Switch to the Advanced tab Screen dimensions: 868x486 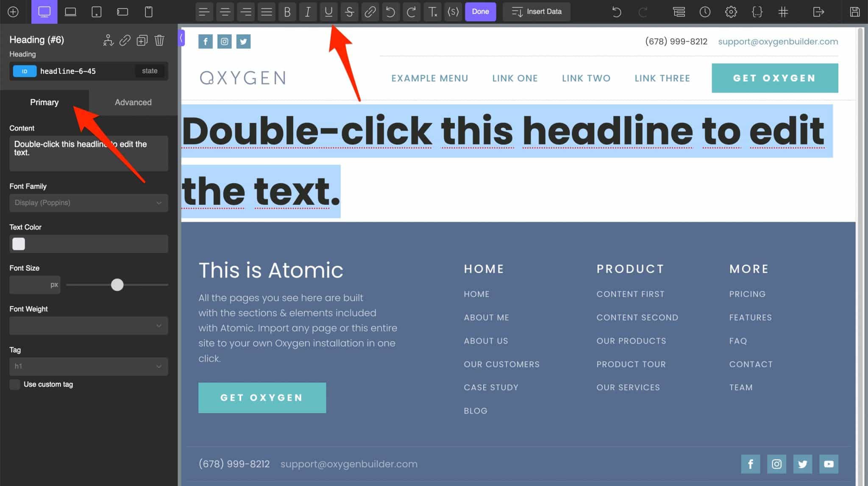click(x=132, y=102)
